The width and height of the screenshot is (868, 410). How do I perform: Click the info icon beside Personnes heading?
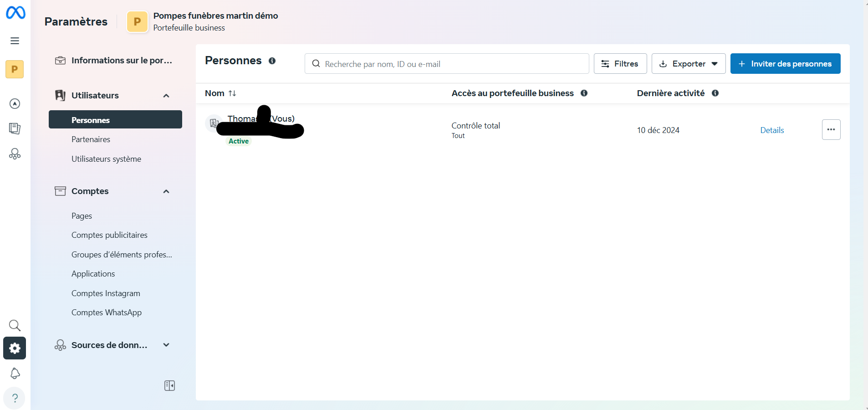272,61
